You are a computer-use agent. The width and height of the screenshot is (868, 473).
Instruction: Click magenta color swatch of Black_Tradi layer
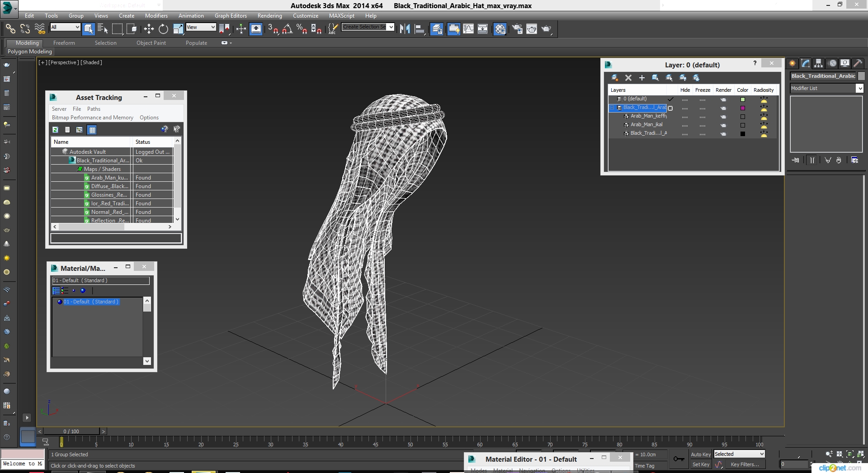click(742, 108)
